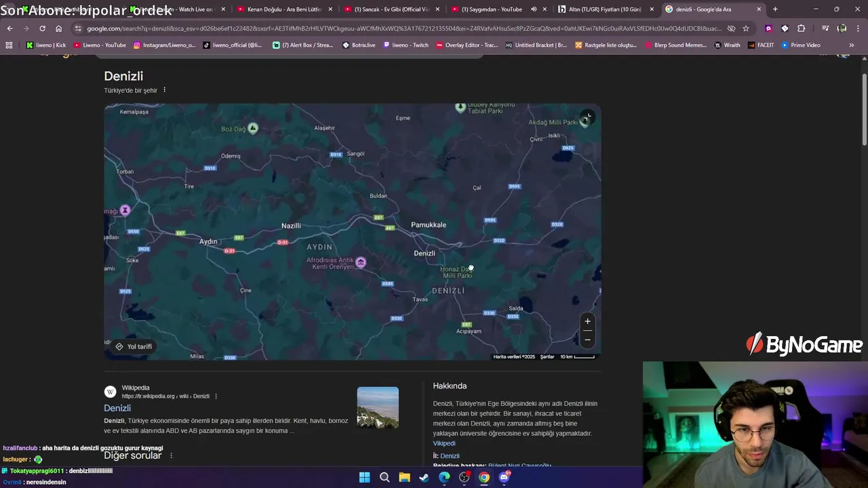The height and width of the screenshot is (488, 868).
Task: Open Şartlar link on the map footer
Action: [x=547, y=357]
